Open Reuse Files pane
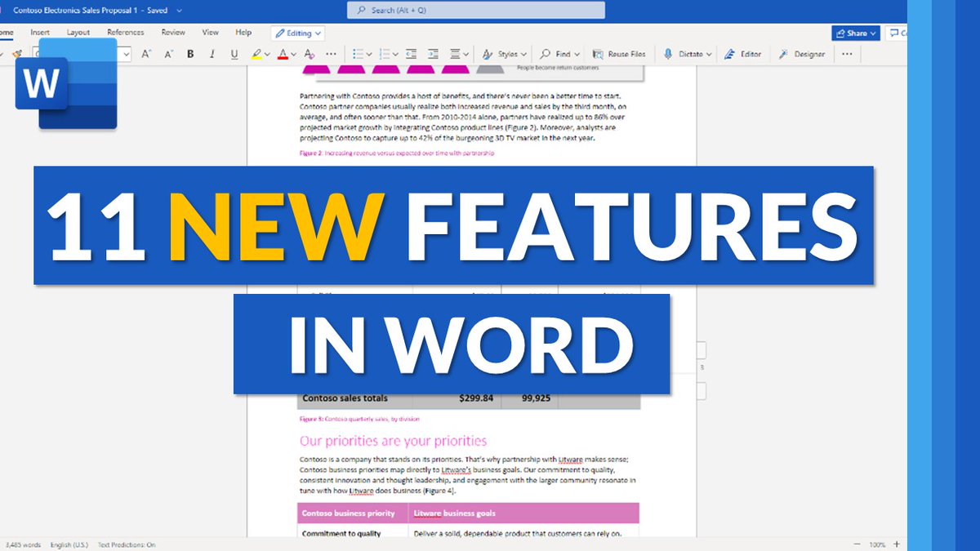This screenshot has width=980, height=551. coord(618,54)
